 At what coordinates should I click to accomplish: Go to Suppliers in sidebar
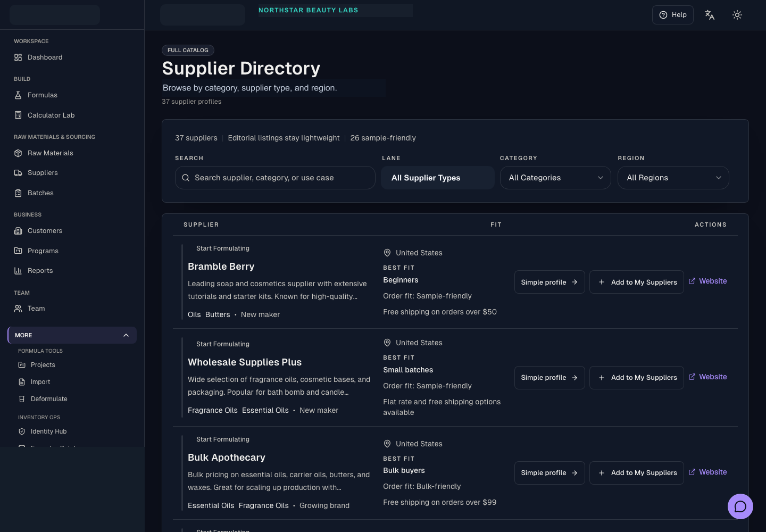43,173
